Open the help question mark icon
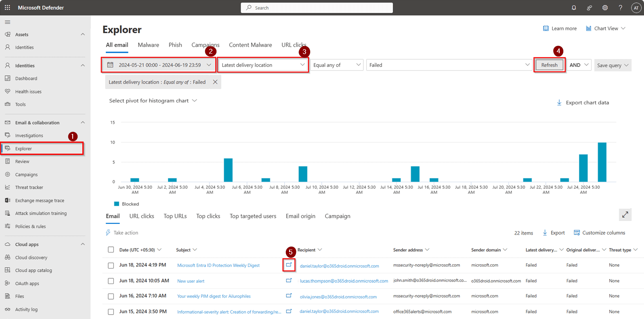The width and height of the screenshot is (644, 319). pos(621,8)
